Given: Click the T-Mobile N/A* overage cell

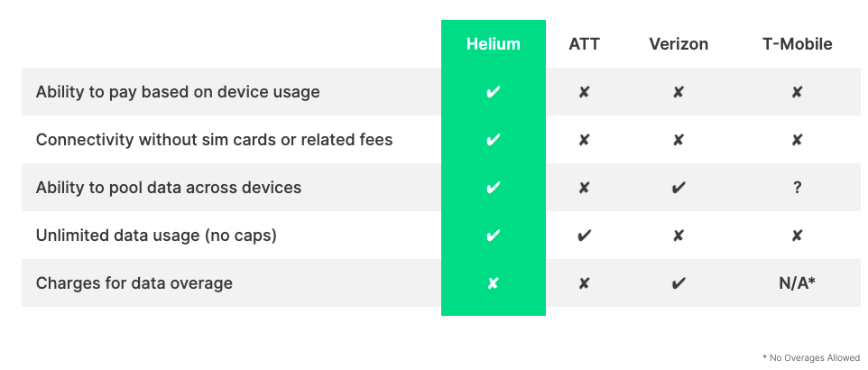Looking at the screenshot, I should (x=797, y=283).
